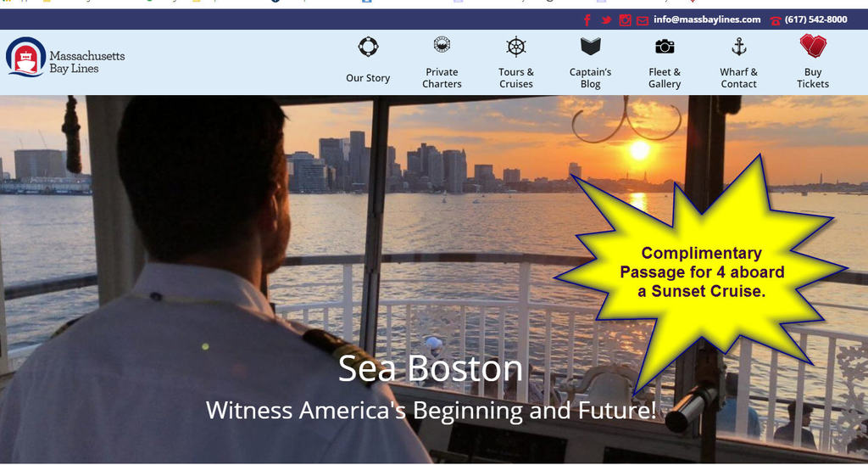Click the (617) 542-8000 phone number
This screenshot has width=868, height=465.
816,20
